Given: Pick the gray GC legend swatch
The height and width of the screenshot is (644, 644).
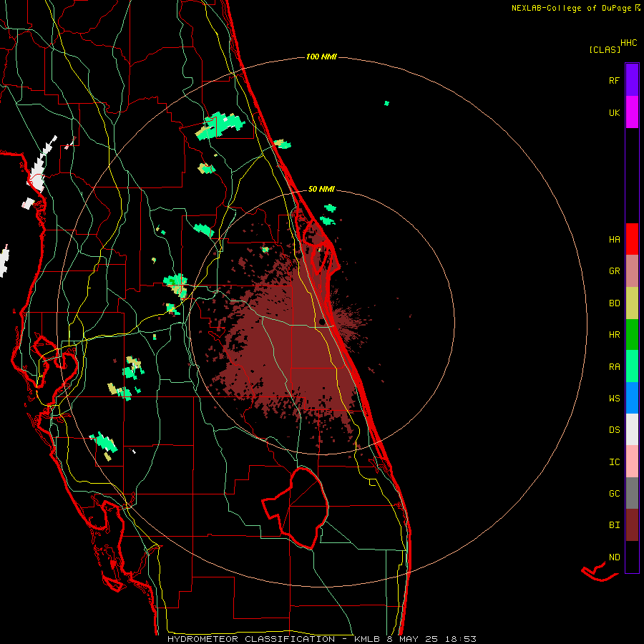Looking at the screenshot, I should click(632, 493).
